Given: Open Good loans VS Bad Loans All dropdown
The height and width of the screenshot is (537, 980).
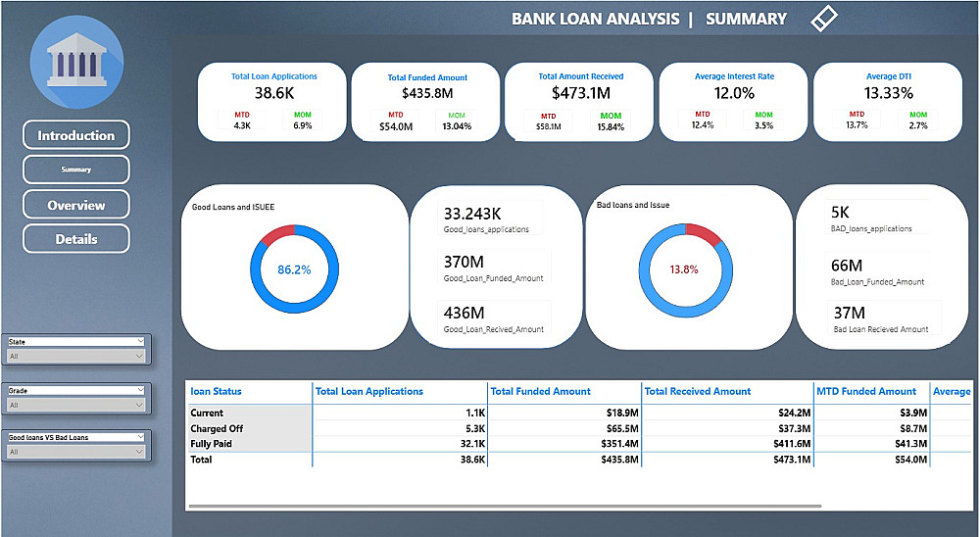Looking at the screenshot, I should 76,452.
